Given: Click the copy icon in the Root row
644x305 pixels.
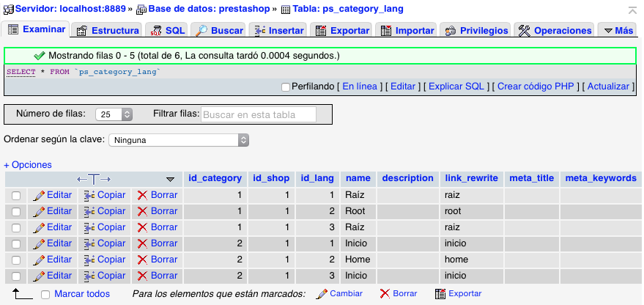Looking at the screenshot, I should (x=89, y=211).
